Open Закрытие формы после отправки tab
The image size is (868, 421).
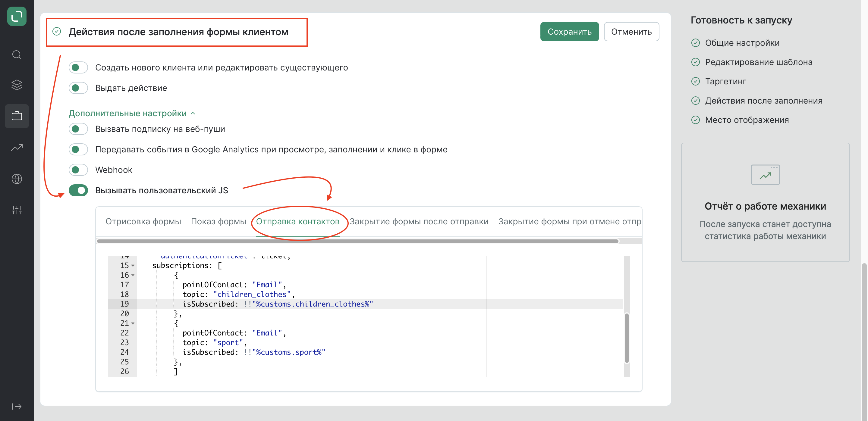(x=419, y=222)
